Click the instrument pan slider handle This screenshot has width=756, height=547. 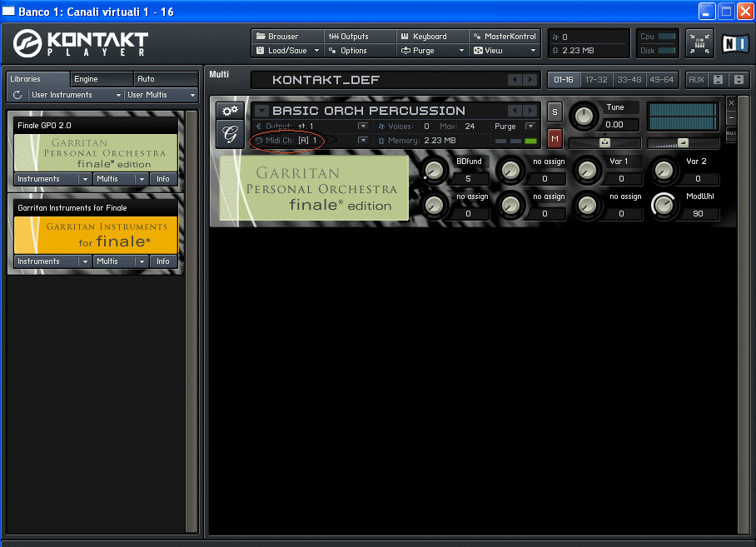pos(604,142)
